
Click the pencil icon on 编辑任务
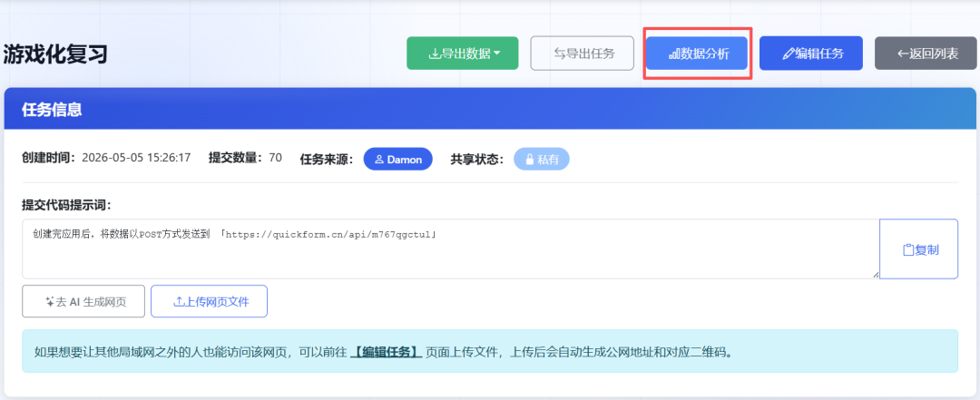click(x=788, y=54)
